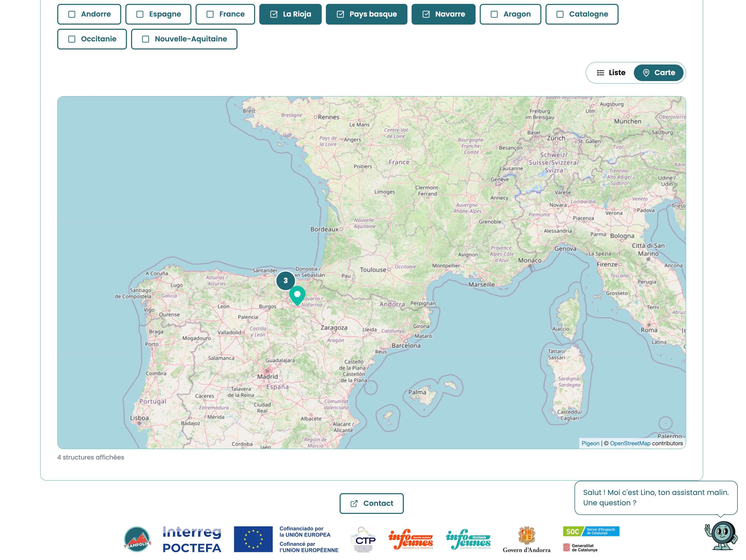Screen dimensions: 746x560
Task: Click the Bordeaux label on the map
Action: (x=324, y=229)
